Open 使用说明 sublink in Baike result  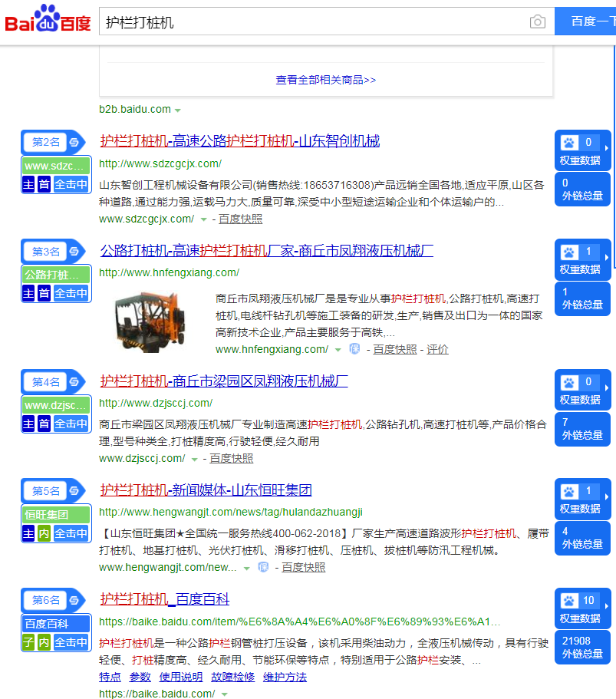[181, 678]
